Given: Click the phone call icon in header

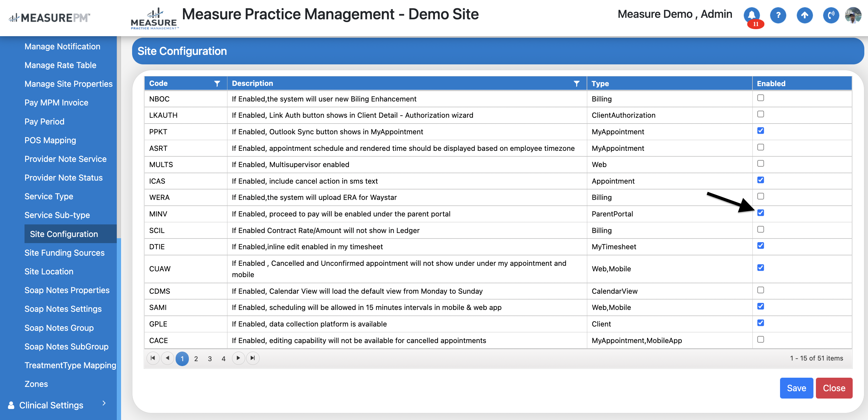Looking at the screenshot, I should pos(831,15).
